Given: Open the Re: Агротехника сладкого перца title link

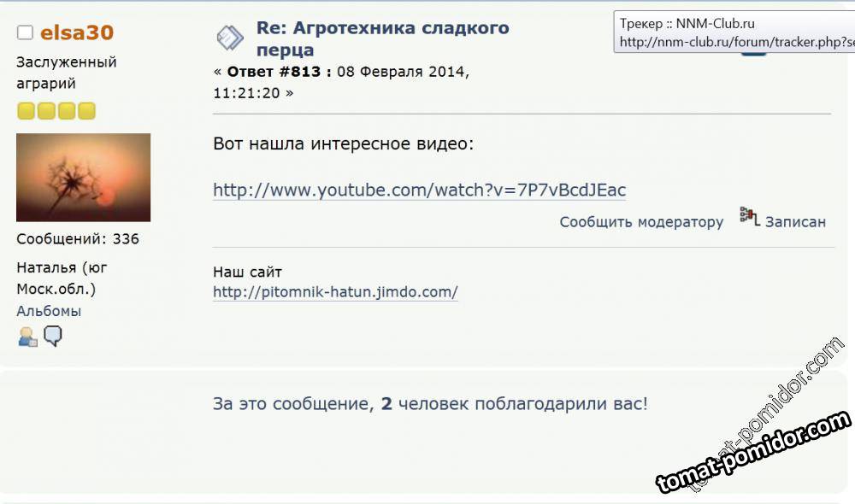Looking at the screenshot, I should click(x=382, y=38).
